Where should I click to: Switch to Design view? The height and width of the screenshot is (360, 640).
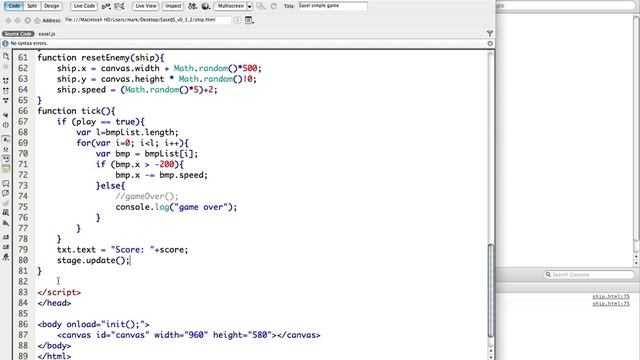tap(51, 6)
